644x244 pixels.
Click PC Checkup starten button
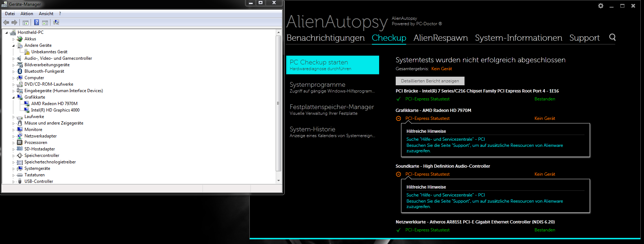tap(332, 65)
